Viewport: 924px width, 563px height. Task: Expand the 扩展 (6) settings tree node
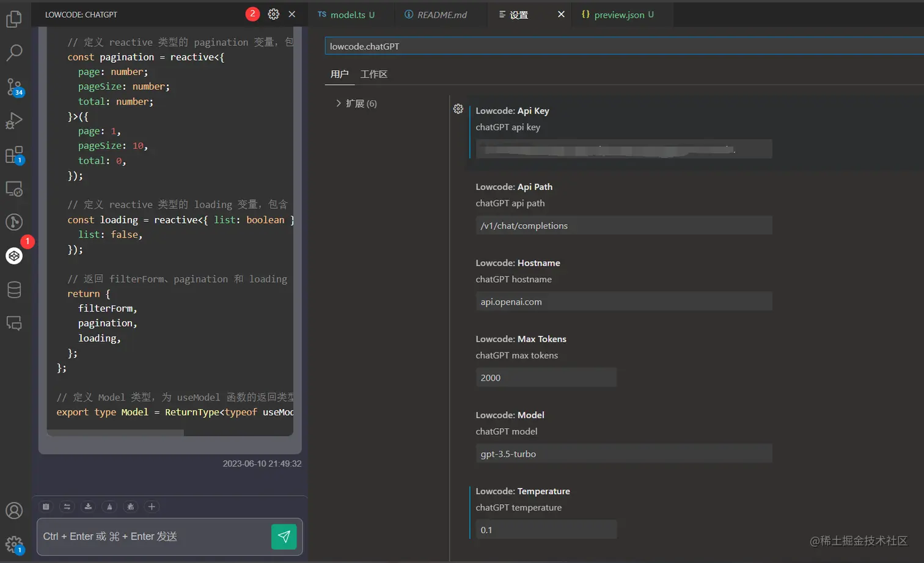(x=357, y=104)
